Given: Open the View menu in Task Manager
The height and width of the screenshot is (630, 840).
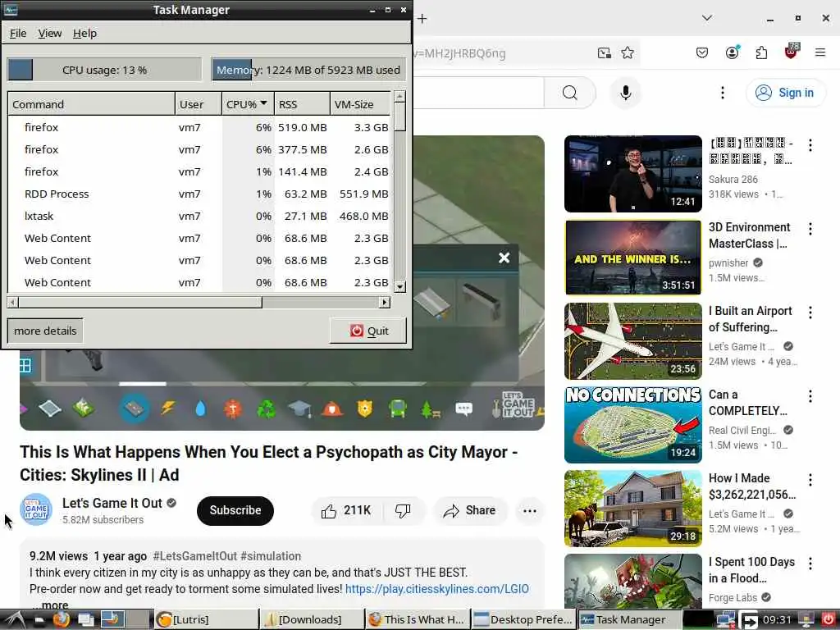Looking at the screenshot, I should click(x=50, y=33).
